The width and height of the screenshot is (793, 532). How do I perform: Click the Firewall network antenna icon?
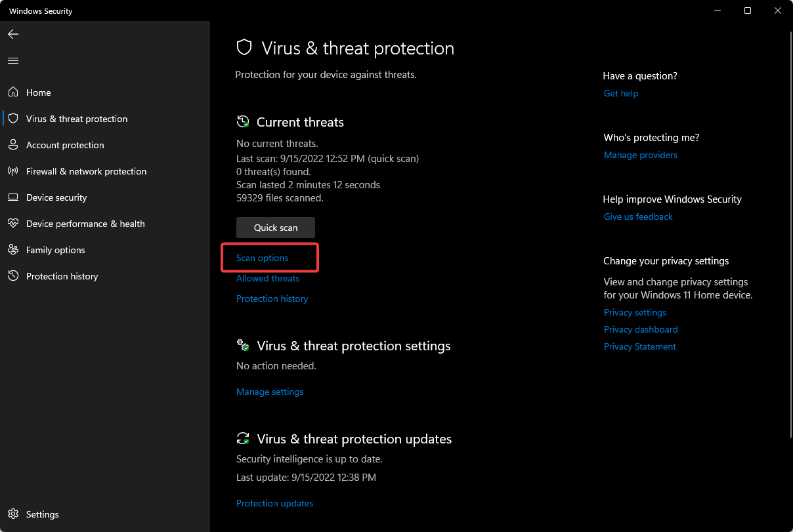[x=13, y=171]
